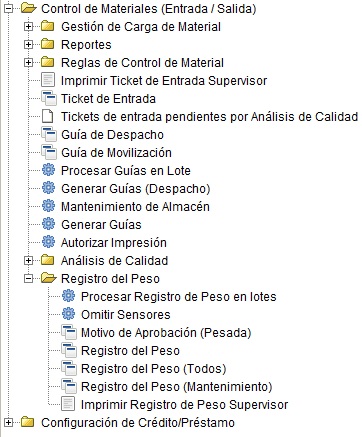
Task: Open Guía de Despacho
Action: tap(112, 135)
